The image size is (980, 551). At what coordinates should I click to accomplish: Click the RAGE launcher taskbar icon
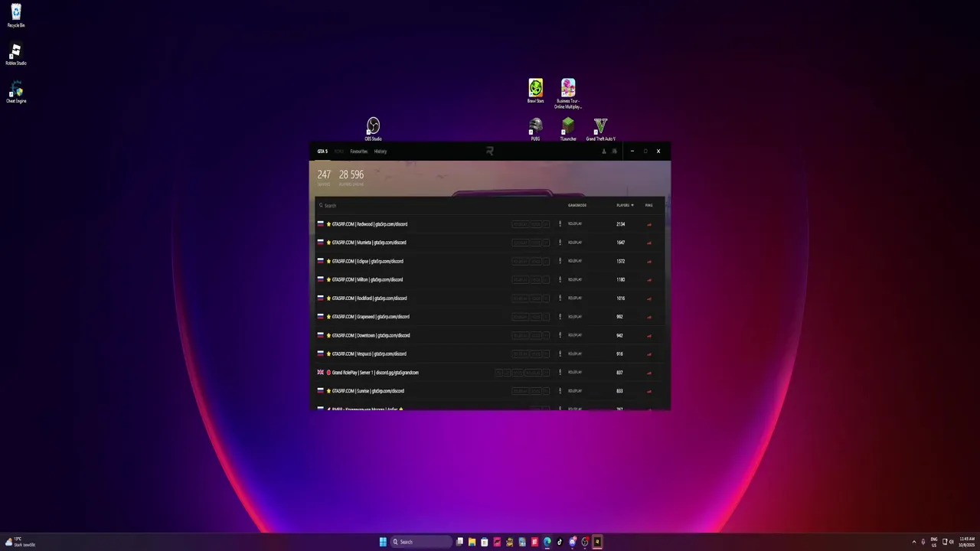tap(597, 542)
